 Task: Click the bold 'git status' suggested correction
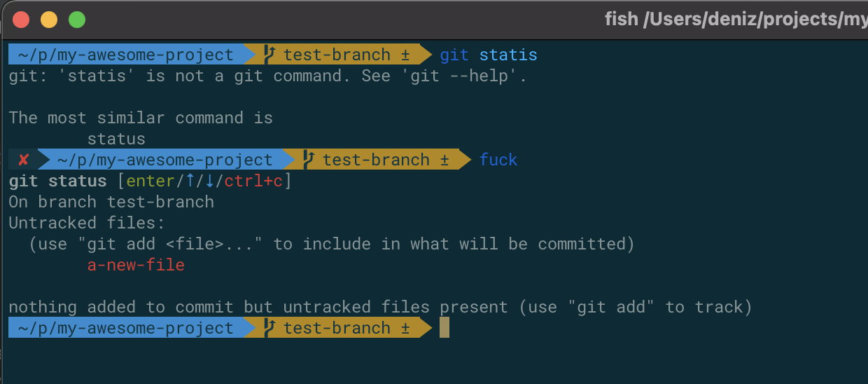point(57,181)
